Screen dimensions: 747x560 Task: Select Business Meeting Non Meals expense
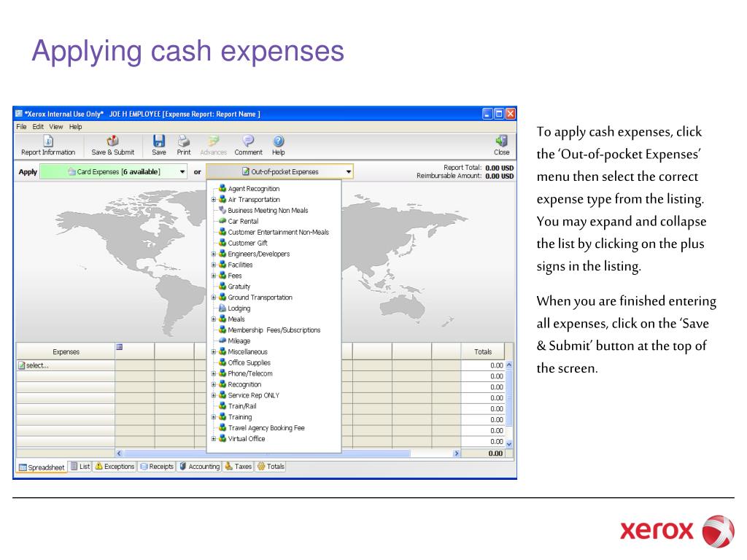(x=268, y=211)
